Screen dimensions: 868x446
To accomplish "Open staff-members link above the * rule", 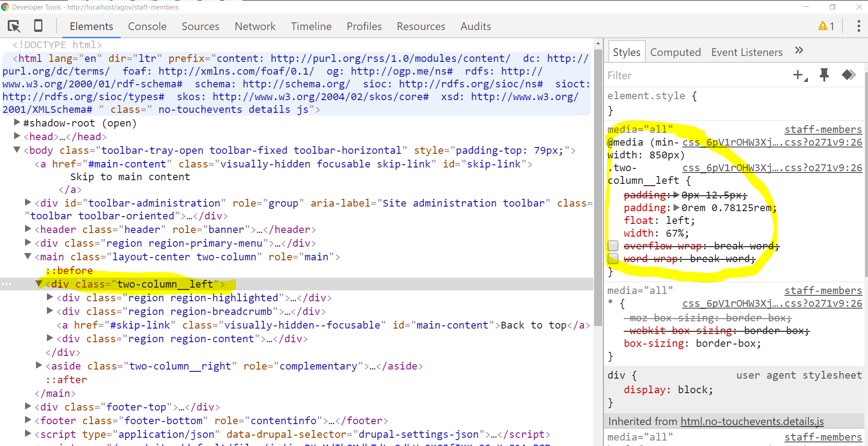I will click(x=823, y=291).
